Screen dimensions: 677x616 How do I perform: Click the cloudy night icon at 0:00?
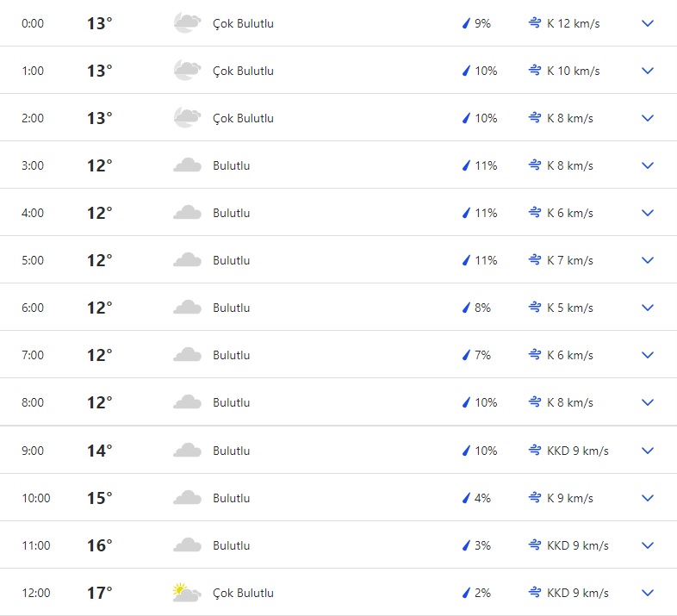click(187, 23)
